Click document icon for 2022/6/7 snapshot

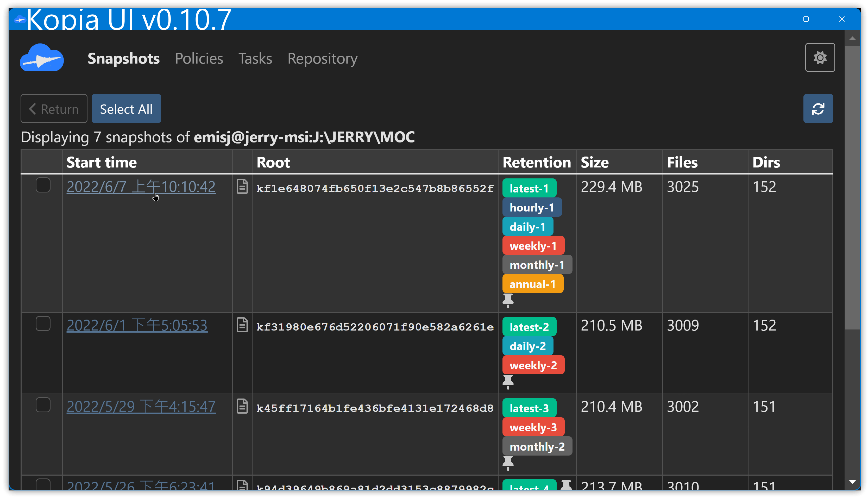point(242,187)
